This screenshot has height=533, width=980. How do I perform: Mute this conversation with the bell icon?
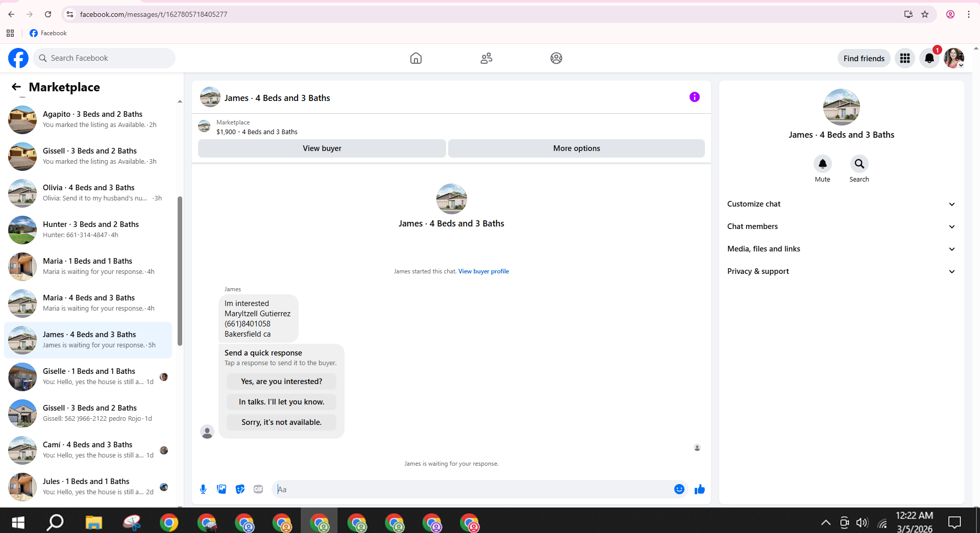point(823,164)
